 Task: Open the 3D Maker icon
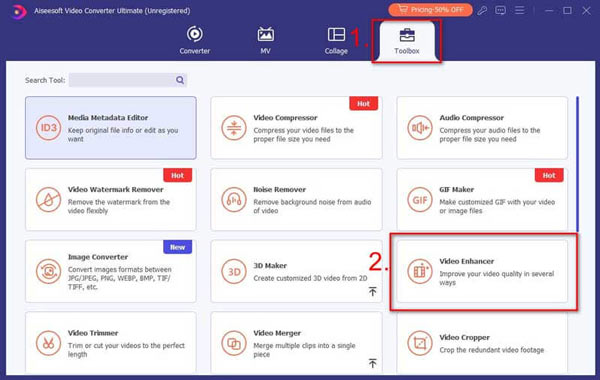coord(234,271)
